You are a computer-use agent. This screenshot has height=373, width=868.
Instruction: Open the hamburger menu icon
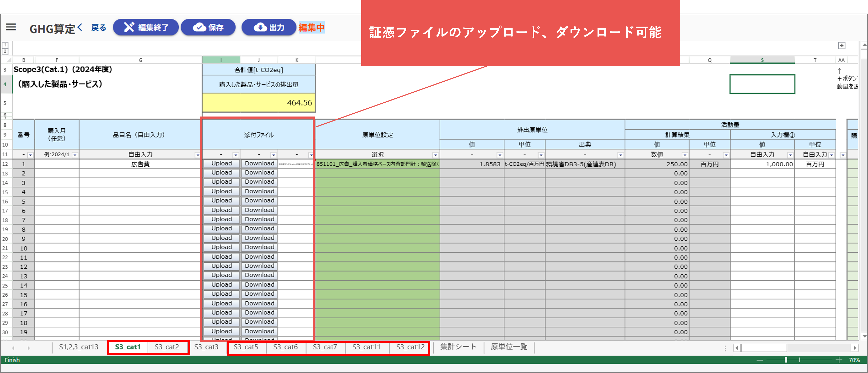click(x=11, y=27)
